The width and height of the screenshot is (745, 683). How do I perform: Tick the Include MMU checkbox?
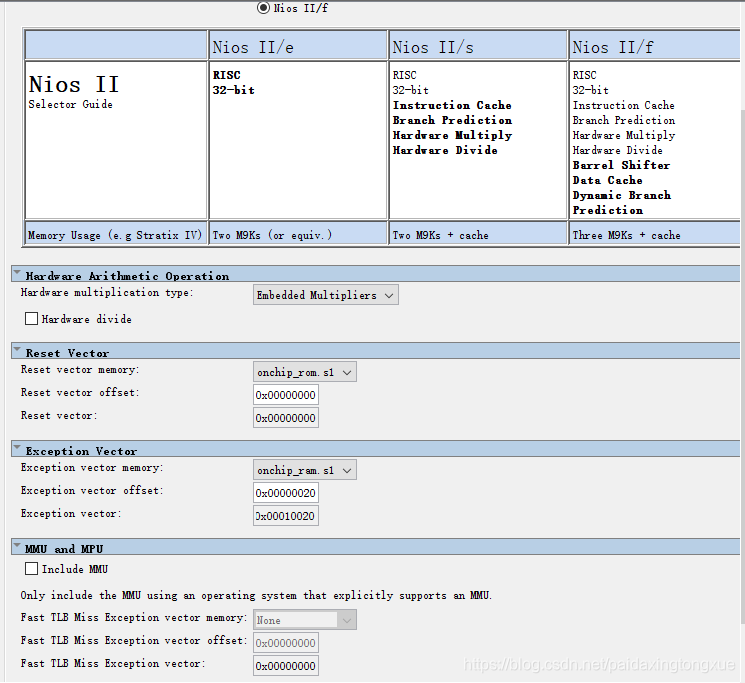click(31, 569)
